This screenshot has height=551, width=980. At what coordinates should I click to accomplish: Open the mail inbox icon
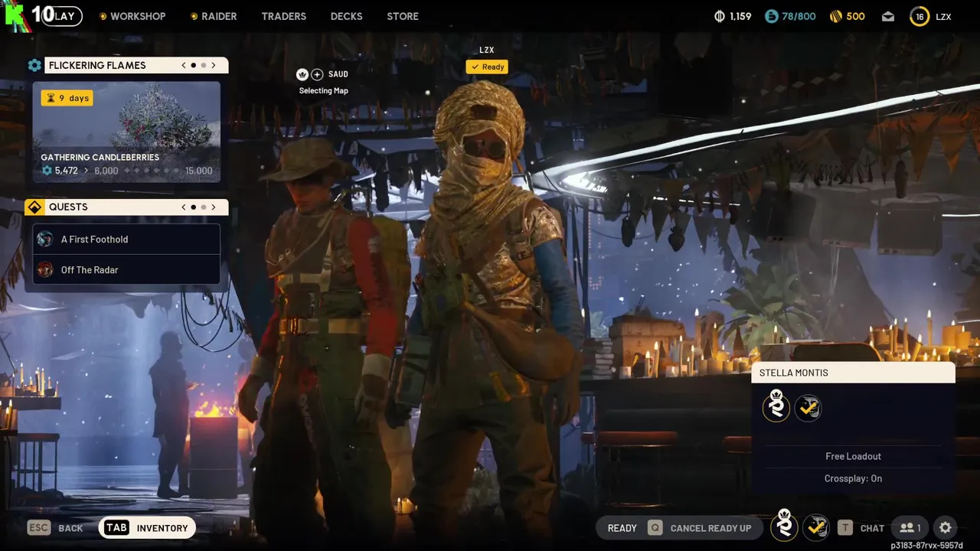coord(888,16)
